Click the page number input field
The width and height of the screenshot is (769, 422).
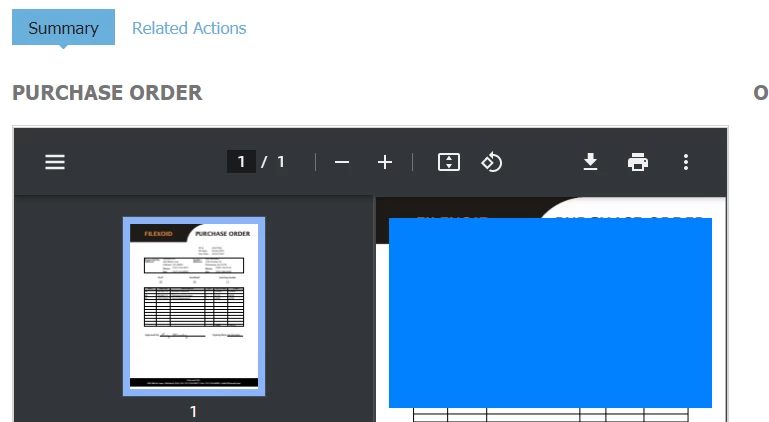click(x=241, y=161)
